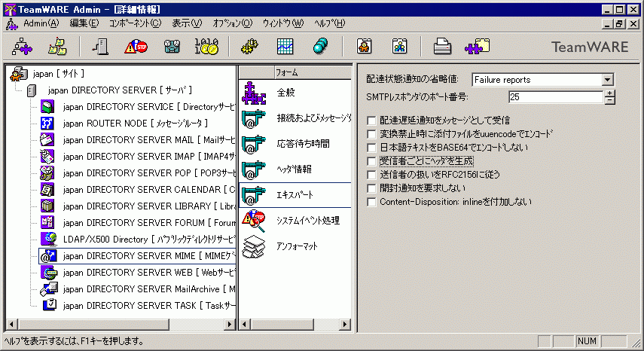Enable 配達遅延通知をメッセージとして受信 checkbox
This screenshot has height=351, width=644.
click(x=371, y=121)
